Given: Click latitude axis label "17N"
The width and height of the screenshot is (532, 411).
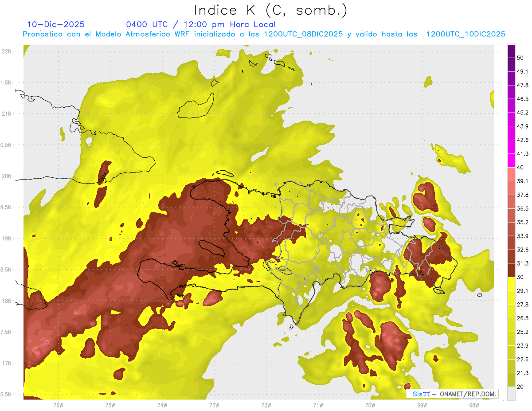Looking at the screenshot, I should [x=7, y=363].
